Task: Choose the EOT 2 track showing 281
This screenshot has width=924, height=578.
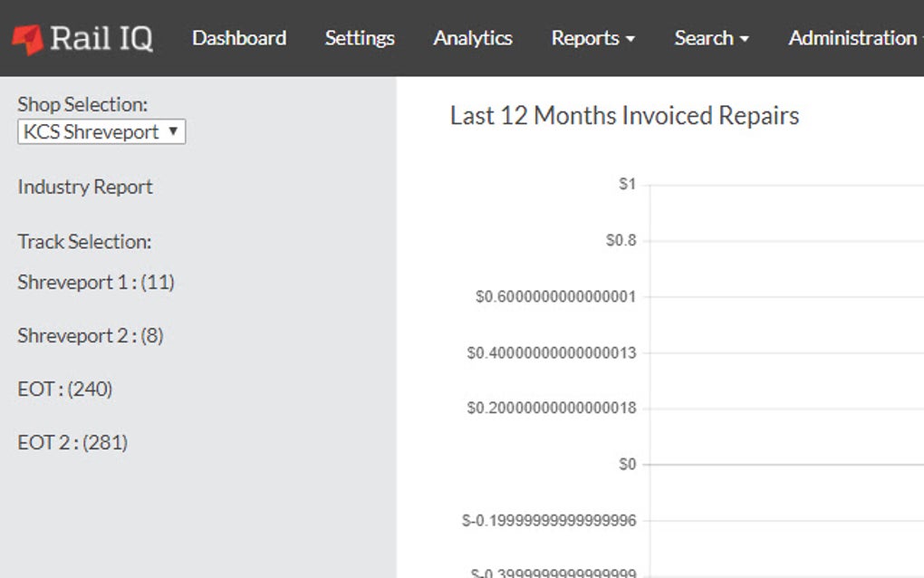Action: 72,442
